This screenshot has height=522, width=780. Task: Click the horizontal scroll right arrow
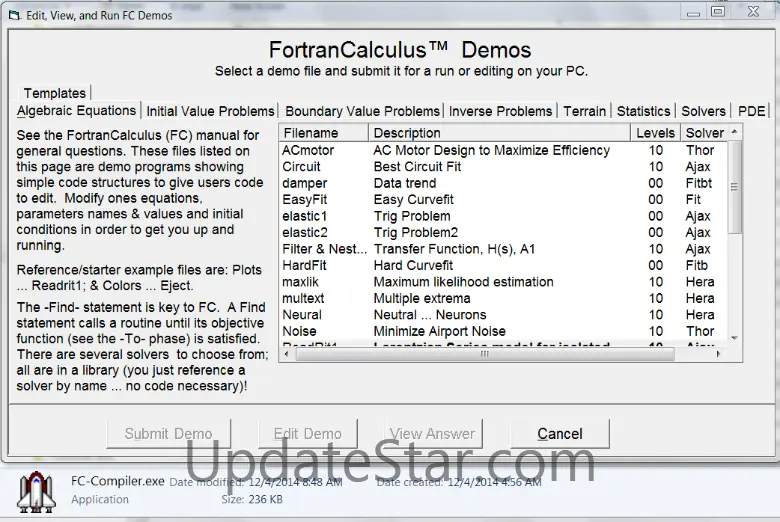[718, 354]
